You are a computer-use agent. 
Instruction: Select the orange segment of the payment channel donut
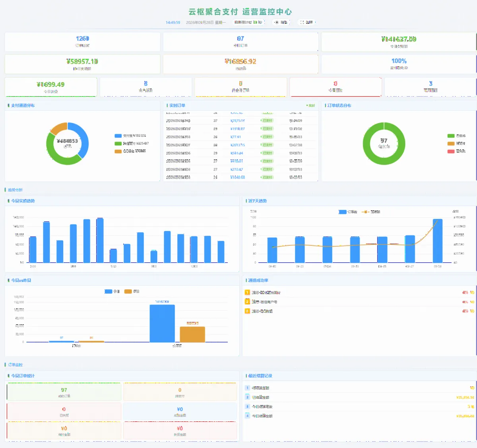[59, 128]
